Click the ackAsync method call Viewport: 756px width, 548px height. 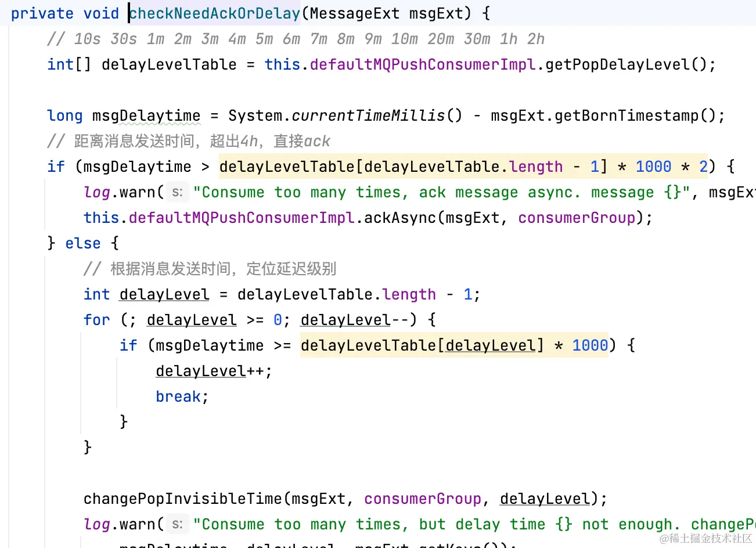[399, 218]
